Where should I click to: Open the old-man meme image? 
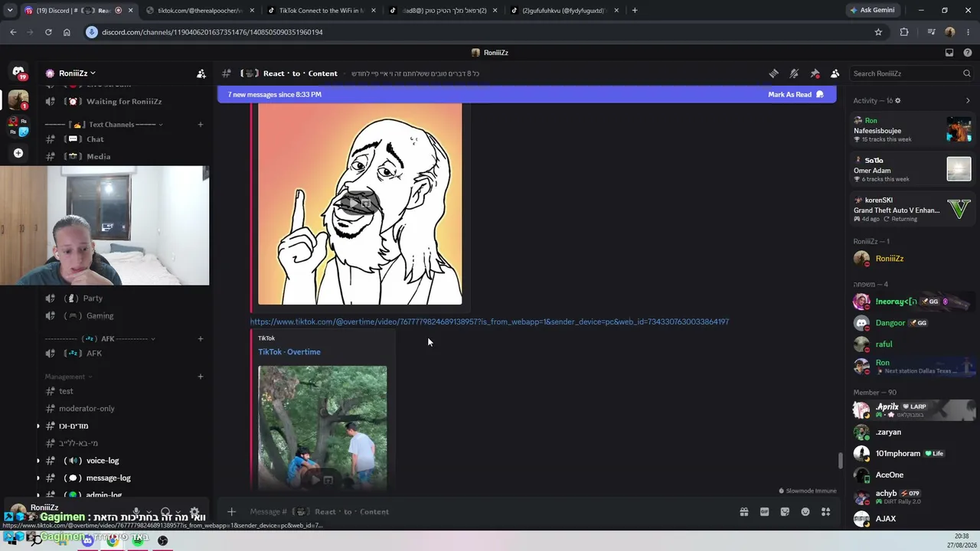tap(360, 204)
